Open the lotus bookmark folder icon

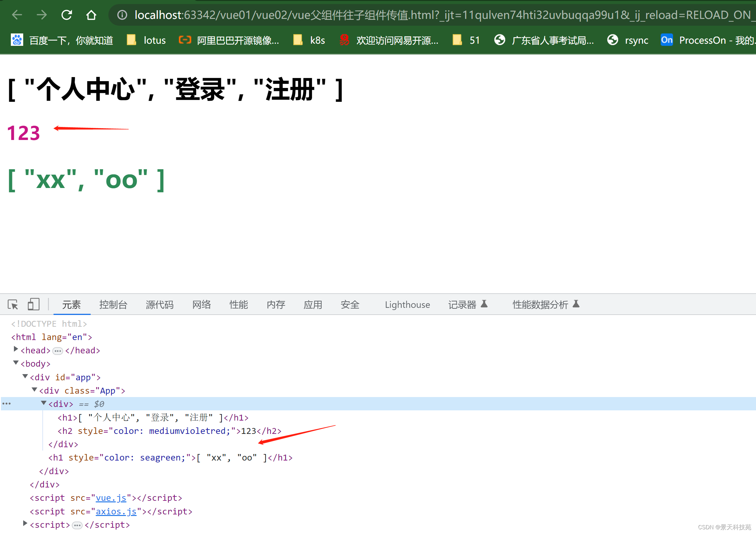[132, 40]
